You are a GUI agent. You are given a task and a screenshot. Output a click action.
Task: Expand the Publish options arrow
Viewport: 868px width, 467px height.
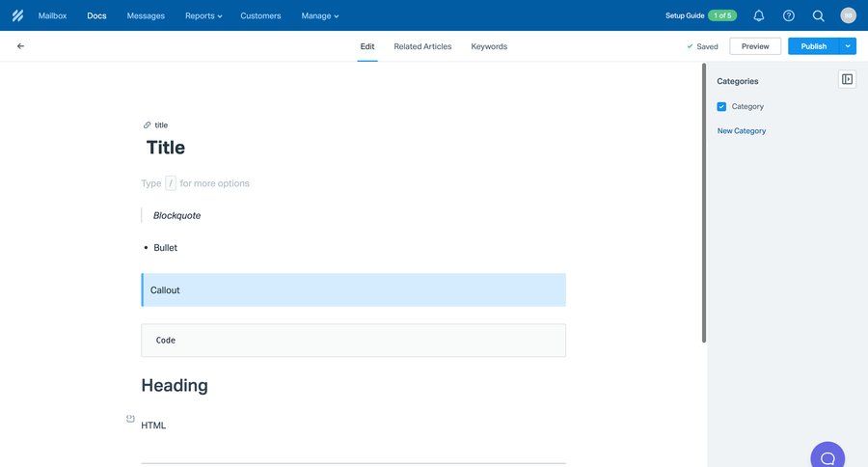tap(848, 46)
